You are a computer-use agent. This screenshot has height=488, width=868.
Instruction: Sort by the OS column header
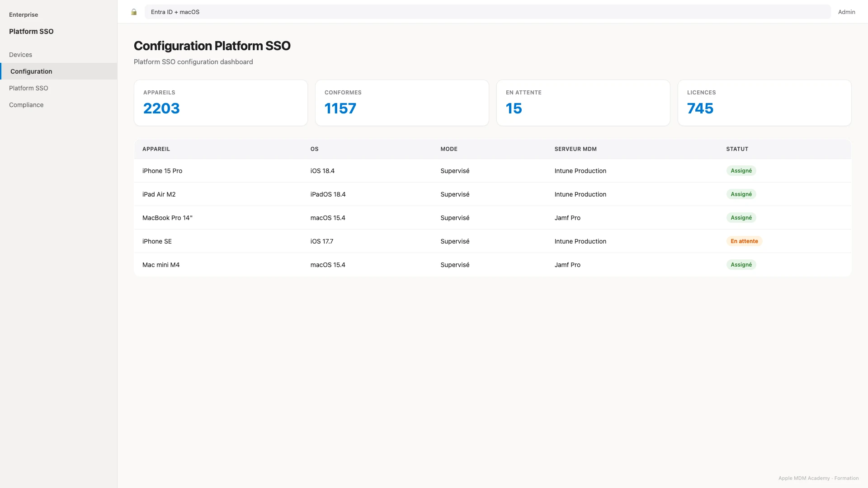[x=314, y=149]
